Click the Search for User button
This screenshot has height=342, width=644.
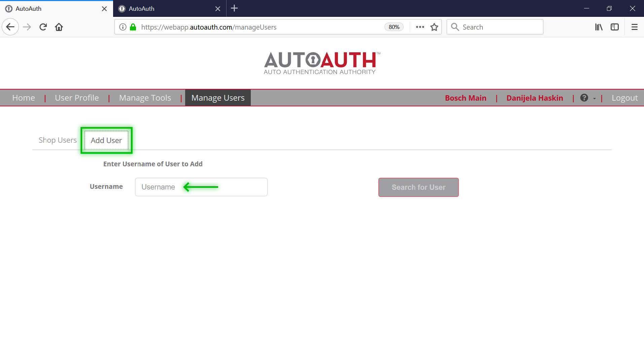418,187
